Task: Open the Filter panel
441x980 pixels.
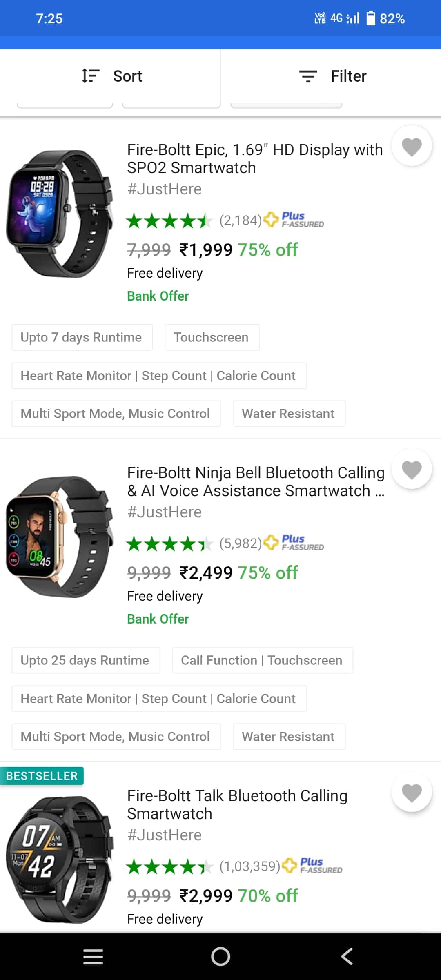Action: tap(348, 76)
